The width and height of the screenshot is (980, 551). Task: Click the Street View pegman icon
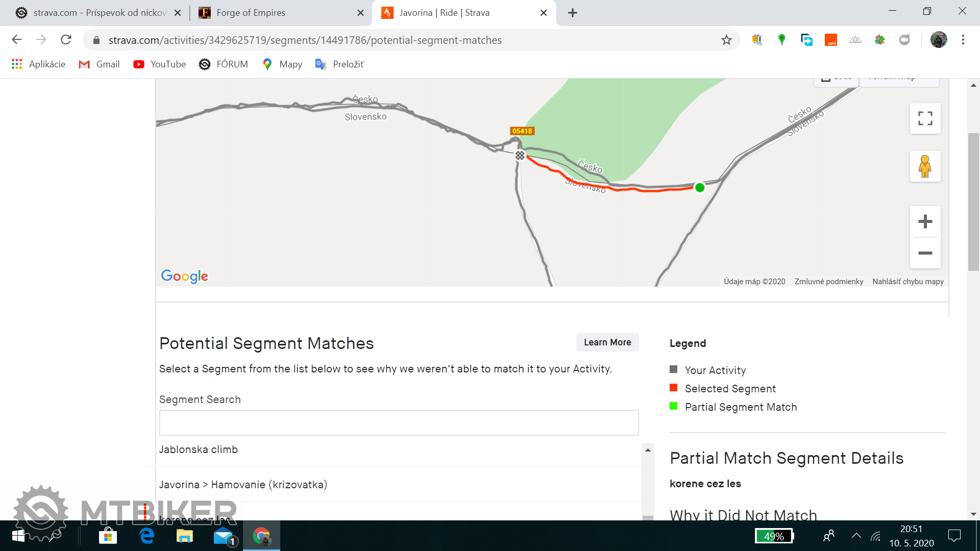925,166
